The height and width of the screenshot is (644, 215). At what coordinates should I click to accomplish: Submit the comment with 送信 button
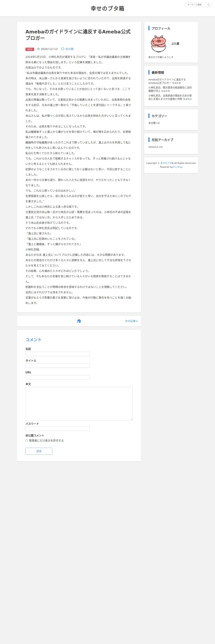[39, 451]
